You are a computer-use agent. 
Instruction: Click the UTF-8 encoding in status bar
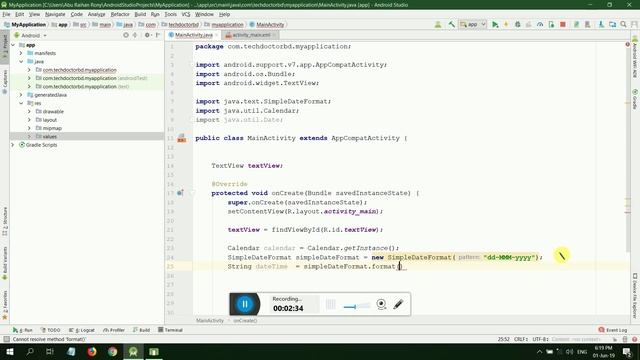coord(540,339)
